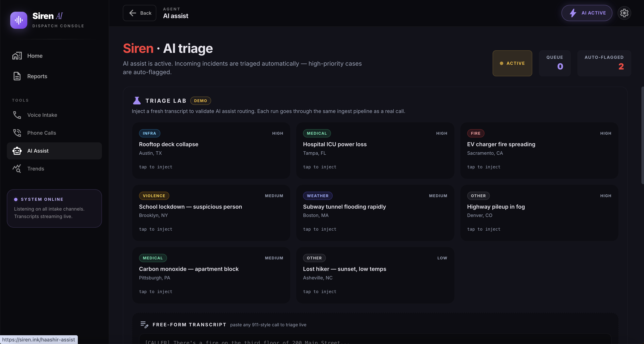Click the Reports document icon

17,76
